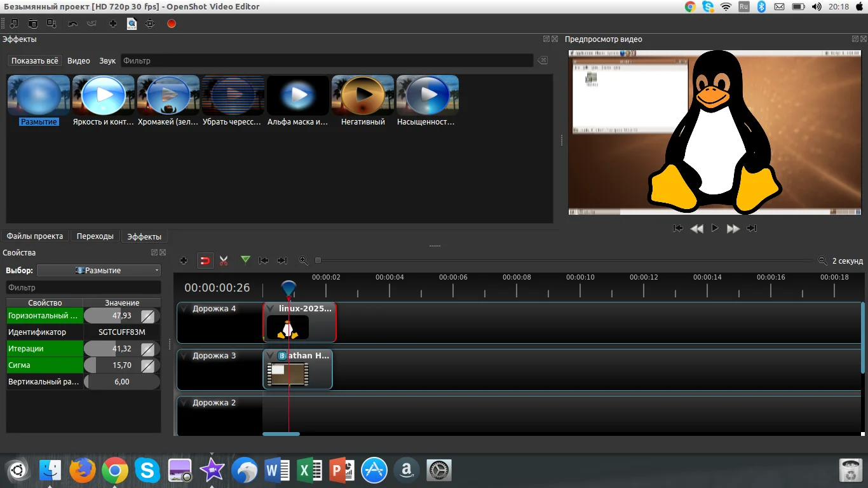Viewport: 868px width, 488px height.
Task: Click Add Track plus icon in timeline toolbar
Action: pyautogui.click(x=184, y=261)
